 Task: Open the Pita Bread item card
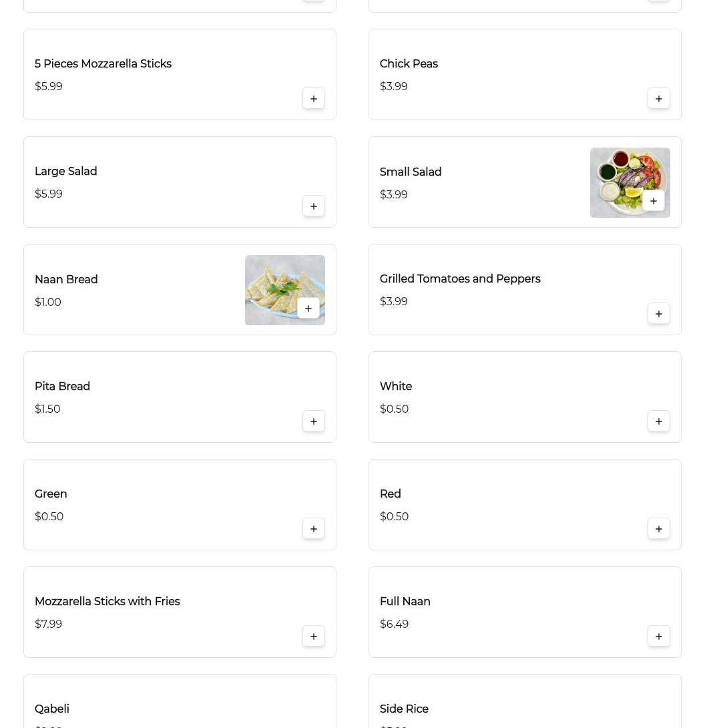click(62, 387)
